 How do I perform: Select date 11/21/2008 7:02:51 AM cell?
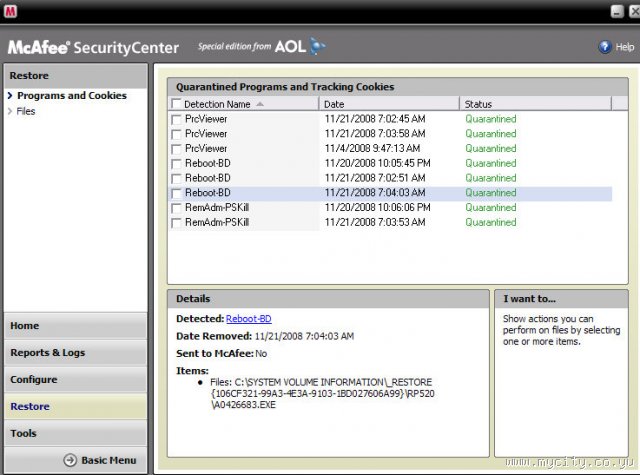[375, 178]
